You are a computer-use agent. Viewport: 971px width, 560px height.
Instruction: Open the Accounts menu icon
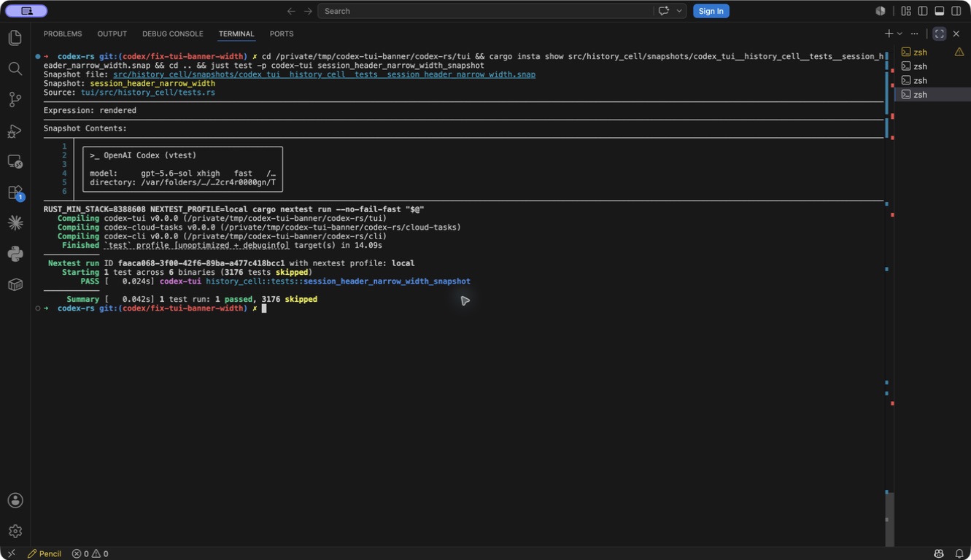point(15,500)
